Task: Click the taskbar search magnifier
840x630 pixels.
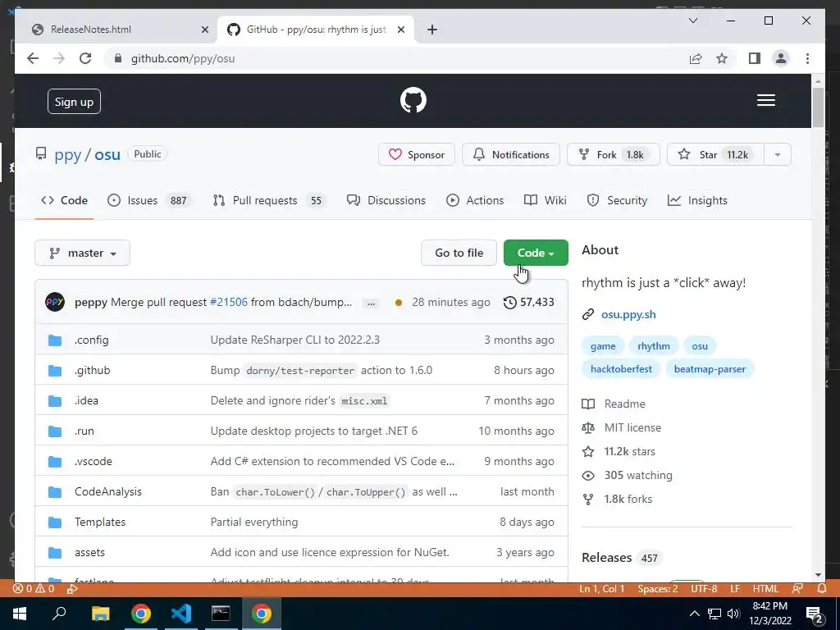Action: (x=59, y=614)
